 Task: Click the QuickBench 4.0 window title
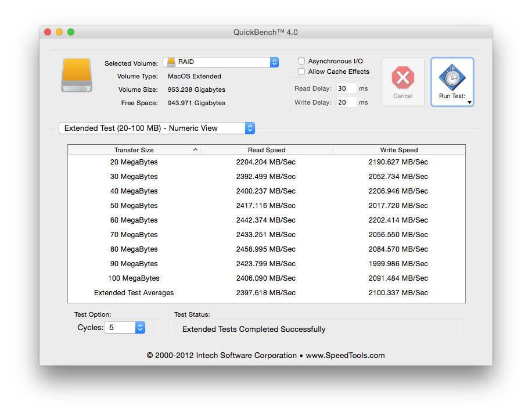pyautogui.click(x=265, y=33)
